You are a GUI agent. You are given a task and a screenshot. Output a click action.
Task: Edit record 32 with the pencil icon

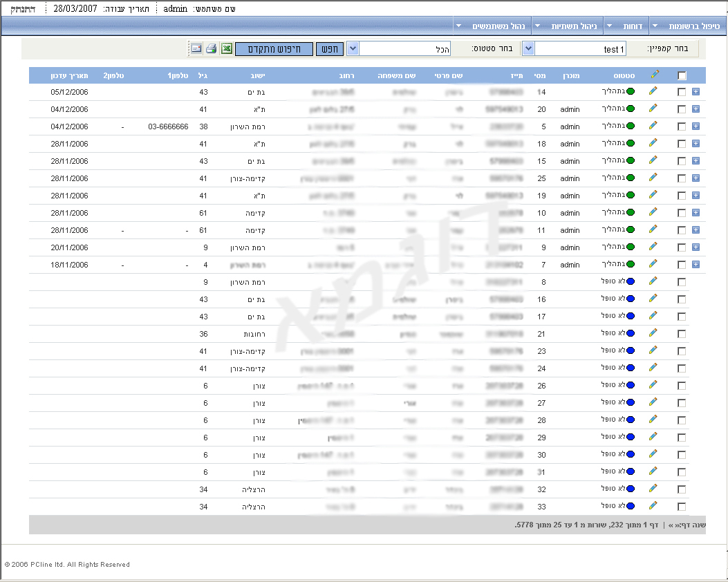click(x=653, y=488)
